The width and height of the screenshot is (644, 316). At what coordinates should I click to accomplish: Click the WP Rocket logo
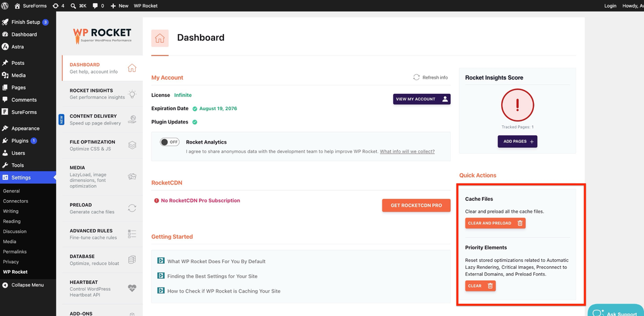tap(103, 35)
